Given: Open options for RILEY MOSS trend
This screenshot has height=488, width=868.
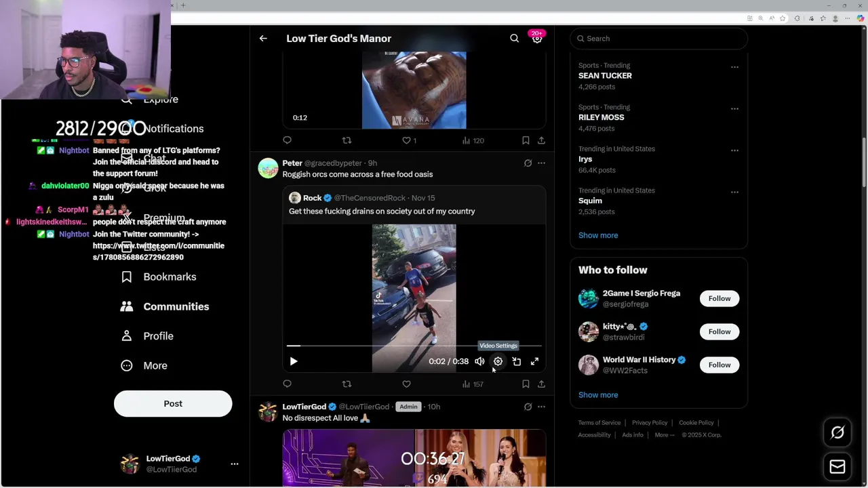Looking at the screenshot, I should (734, 108).
